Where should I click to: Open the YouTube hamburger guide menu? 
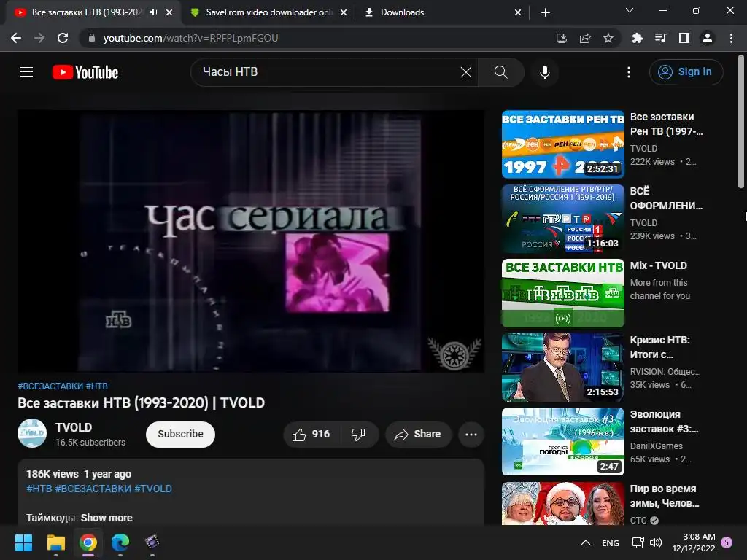[26, 72]
